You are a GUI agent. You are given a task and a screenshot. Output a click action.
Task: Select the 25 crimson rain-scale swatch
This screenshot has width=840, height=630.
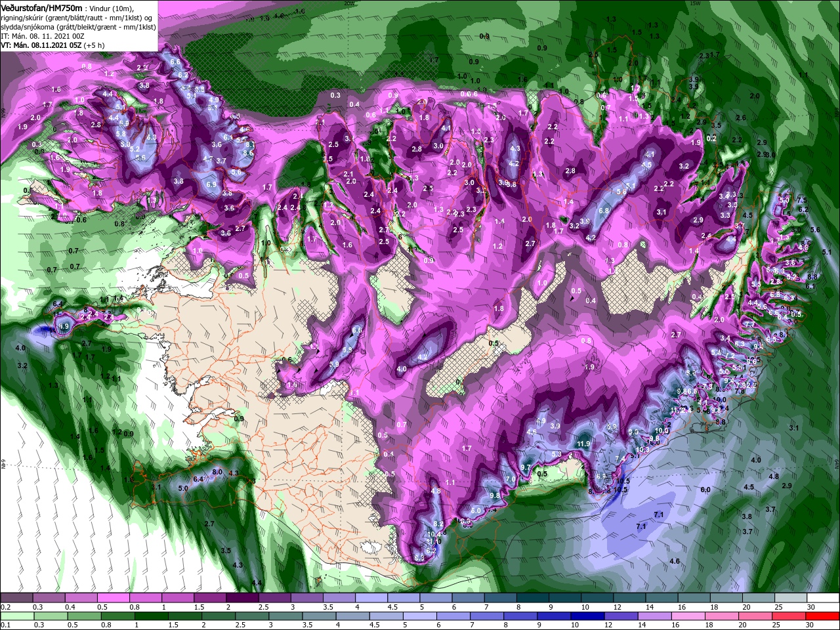(787, 616)
